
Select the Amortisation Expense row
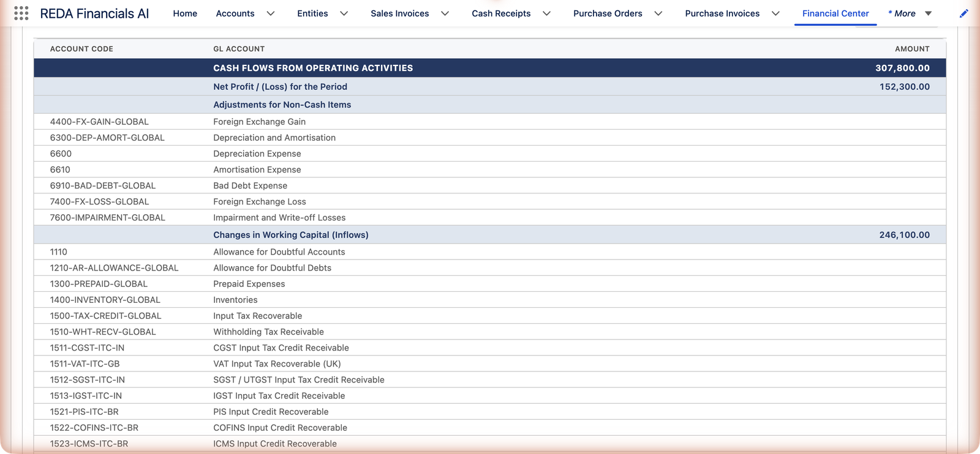490,169
